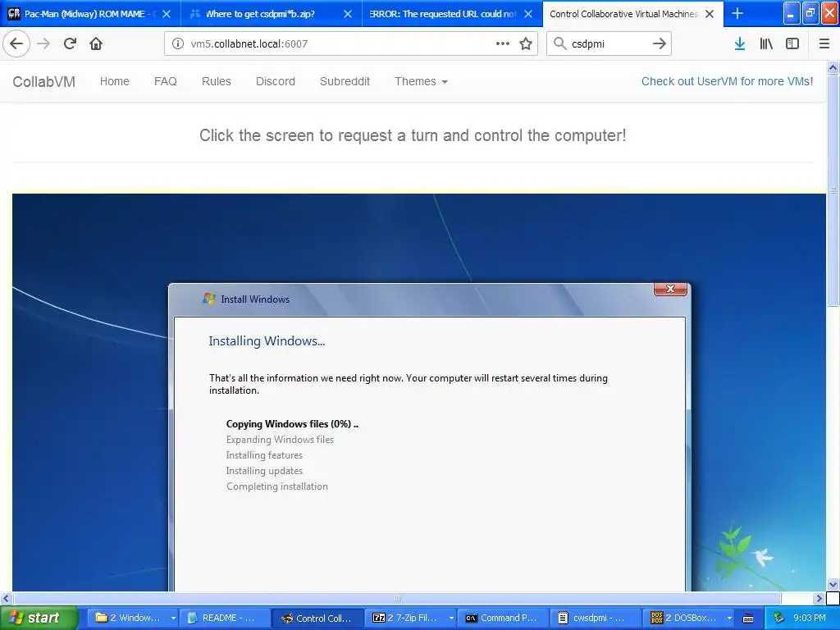The height and width of the screenshot is (630, 840).
Task: Close the 'Where to get csdpmi' tab
Action: point(347,14)
